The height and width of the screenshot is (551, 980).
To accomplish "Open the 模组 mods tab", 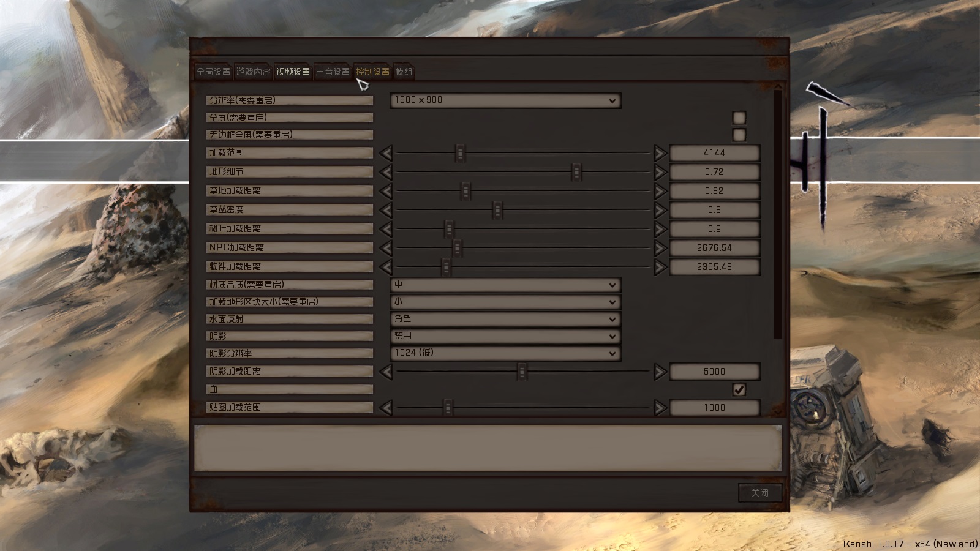I will 404,72.
